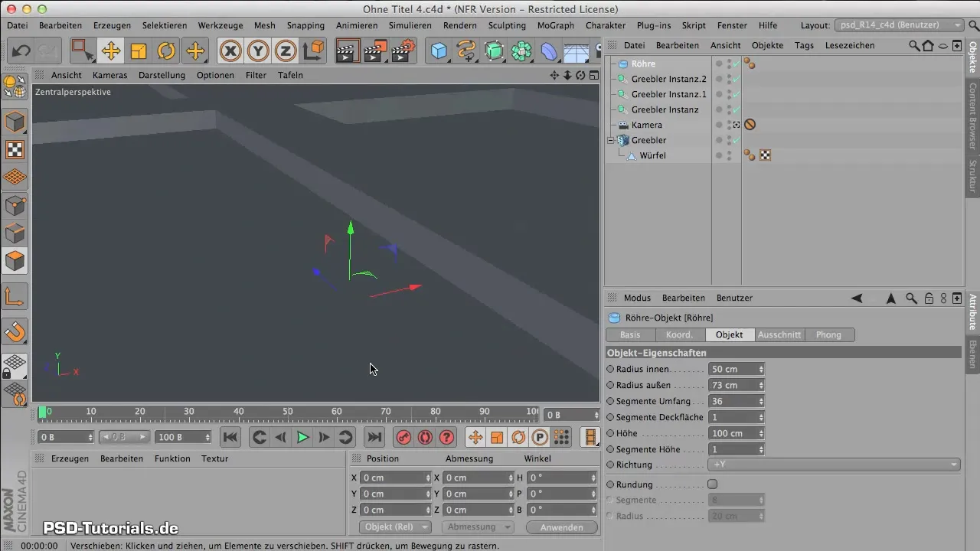980x551 pixels.
Task: Open the Objekt (Rel) dropdown
Action: (x=394, y=527)
